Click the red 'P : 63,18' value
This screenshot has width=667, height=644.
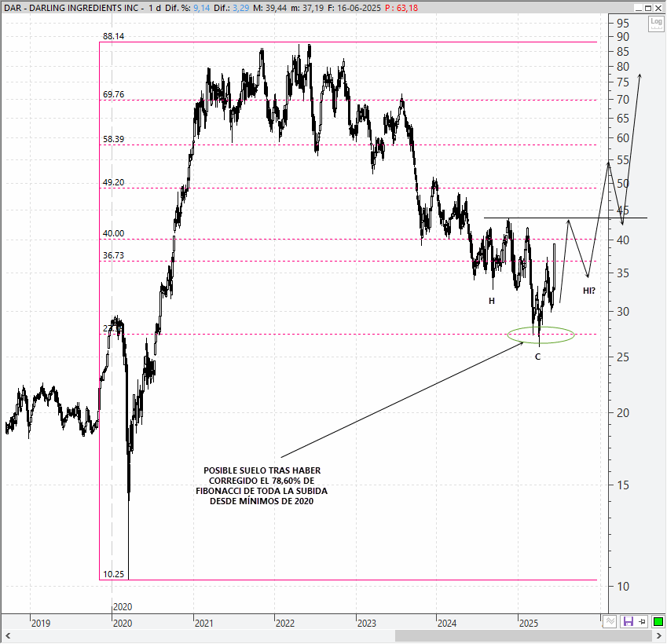[x=401, y=8]
